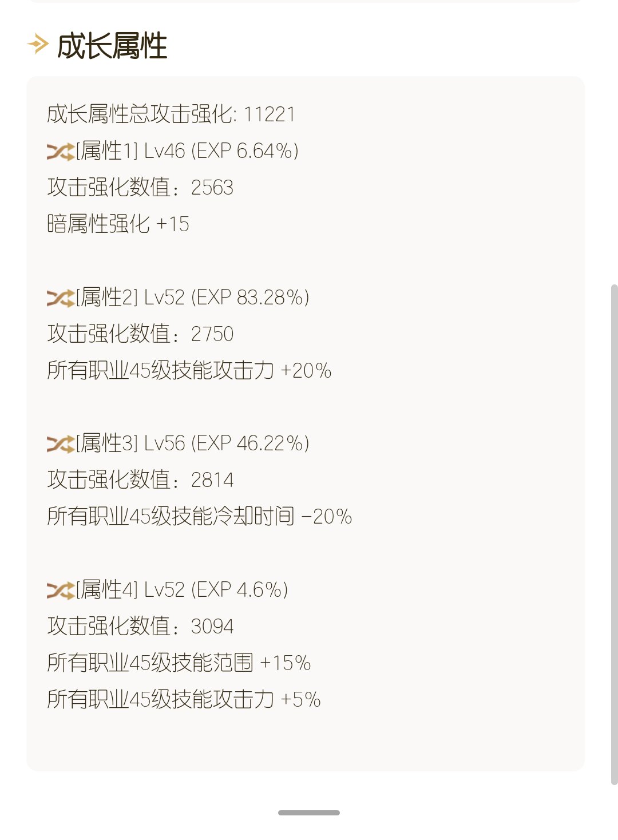This screenshot has width=618, height=840.
Task: Click the 成长属性总攻击强化: 11221 line
Action: pyautogui.click(x=171, y=114)
